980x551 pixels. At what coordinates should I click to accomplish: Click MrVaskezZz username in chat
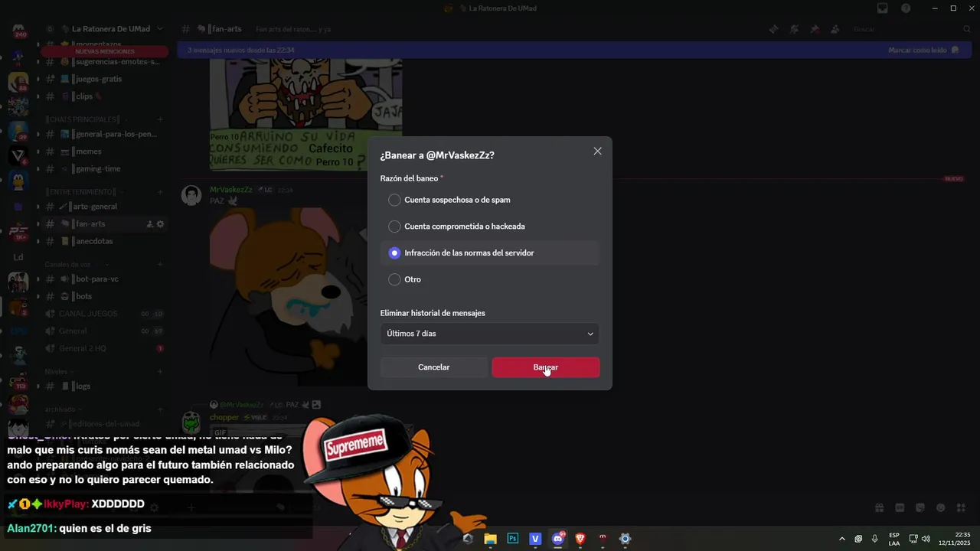231,190
